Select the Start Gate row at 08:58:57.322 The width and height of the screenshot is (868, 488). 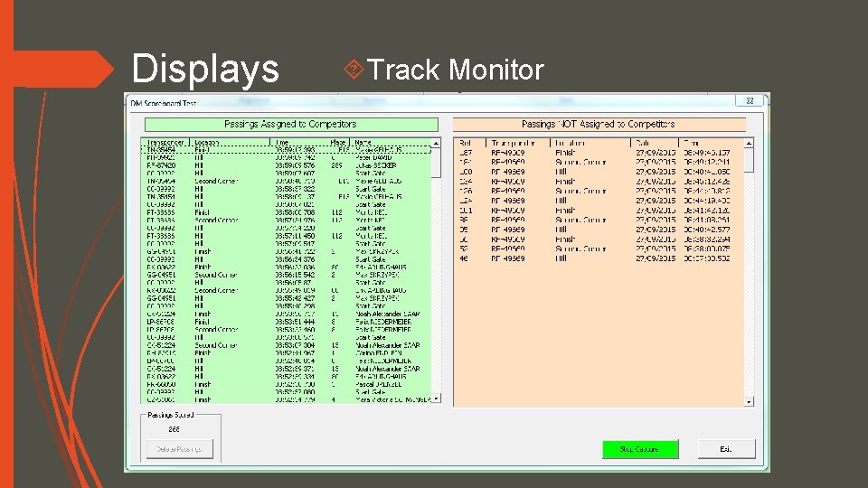(x=287, y=189)
